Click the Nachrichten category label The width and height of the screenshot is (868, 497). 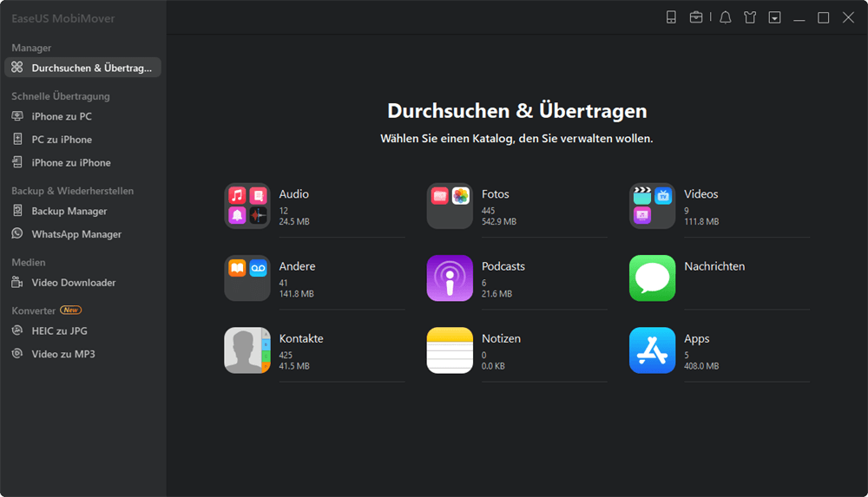coord(714,266)
